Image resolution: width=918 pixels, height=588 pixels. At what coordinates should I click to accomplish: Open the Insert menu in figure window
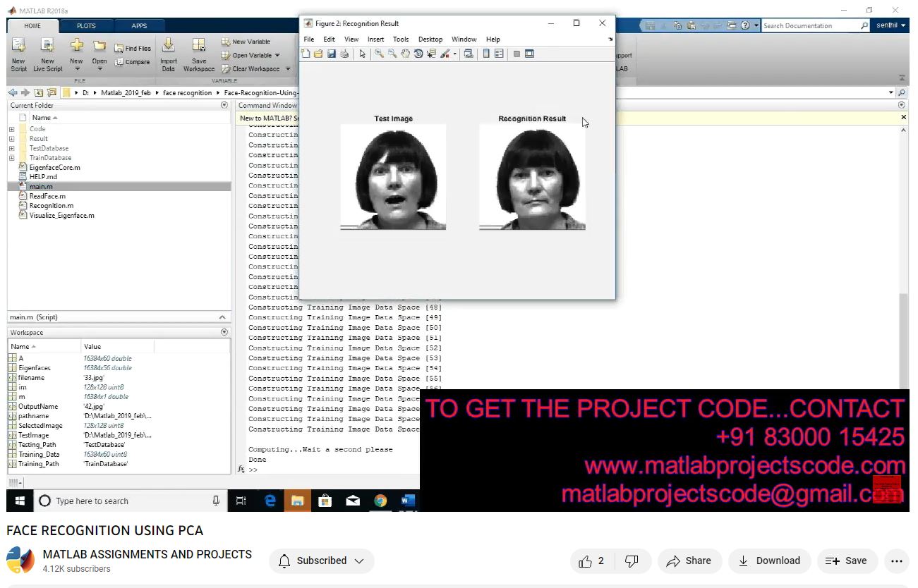[x=375, y=39]
